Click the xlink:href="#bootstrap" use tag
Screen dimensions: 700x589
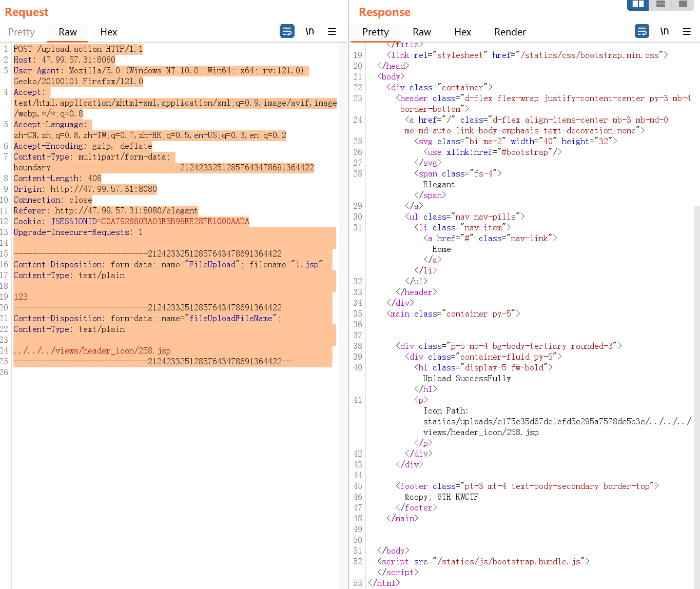(x=493, y=152)
